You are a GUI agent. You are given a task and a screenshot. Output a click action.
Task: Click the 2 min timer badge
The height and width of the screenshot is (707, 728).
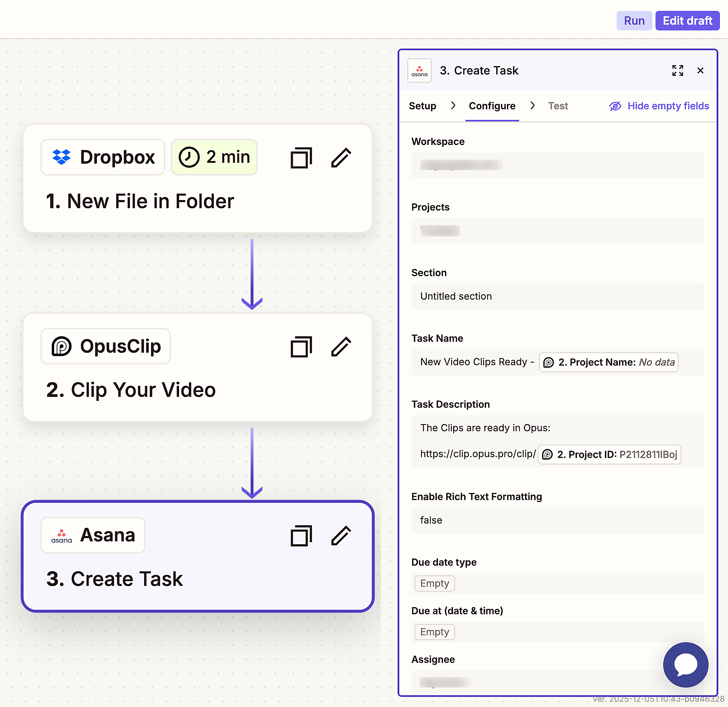point(214,157)
